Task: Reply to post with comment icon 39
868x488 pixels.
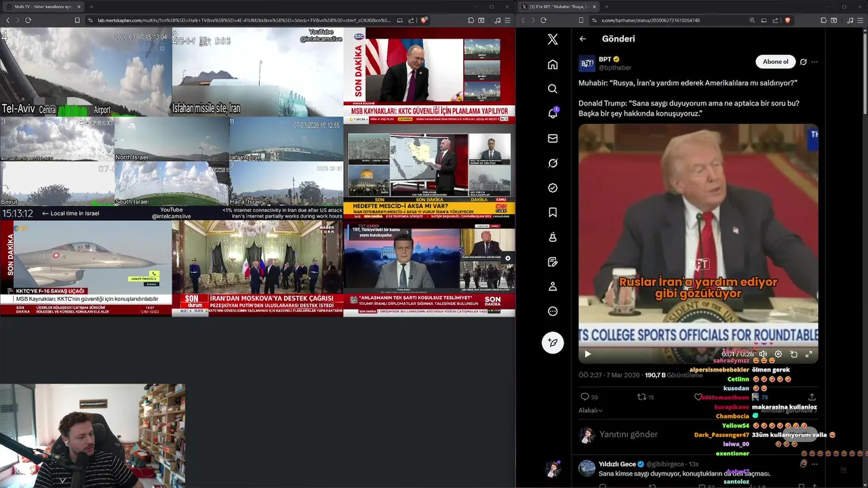Action: coord(589,397)
